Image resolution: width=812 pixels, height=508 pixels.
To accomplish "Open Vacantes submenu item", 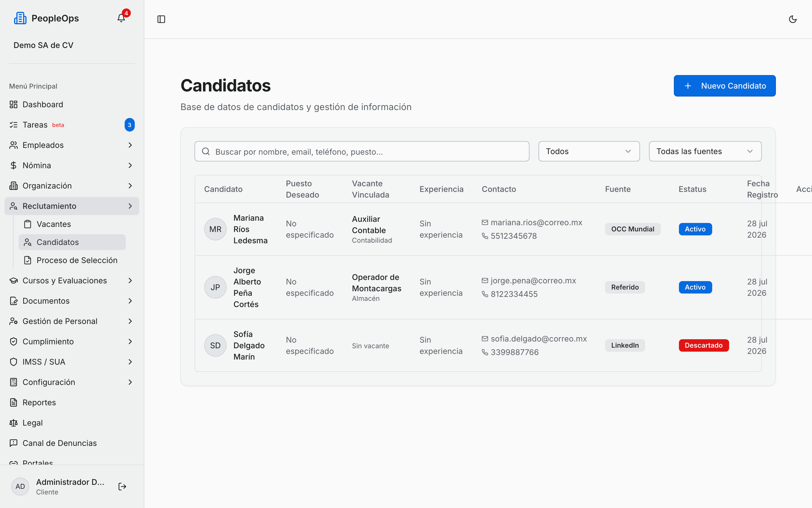I will pyautogui.click(x=72, y=224).
